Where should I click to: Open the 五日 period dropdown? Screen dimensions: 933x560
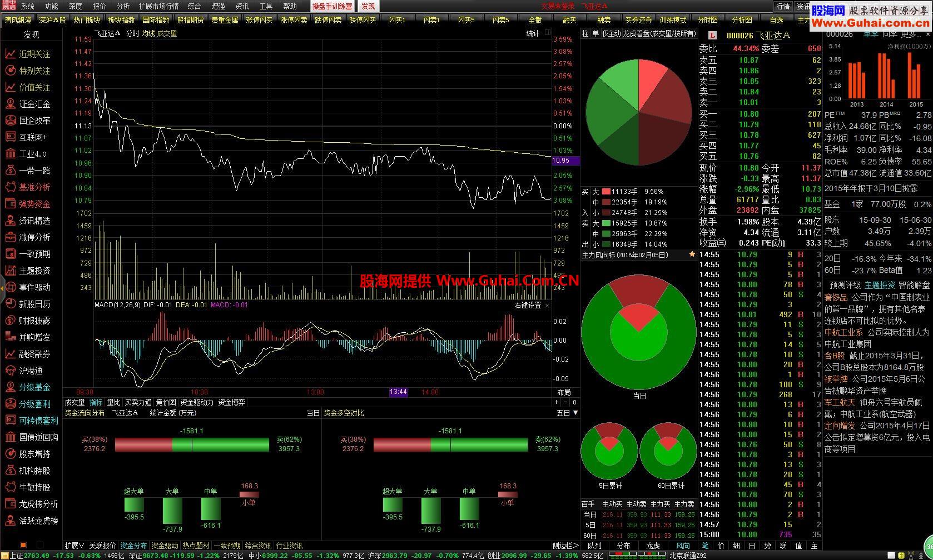tap(567, 413)
